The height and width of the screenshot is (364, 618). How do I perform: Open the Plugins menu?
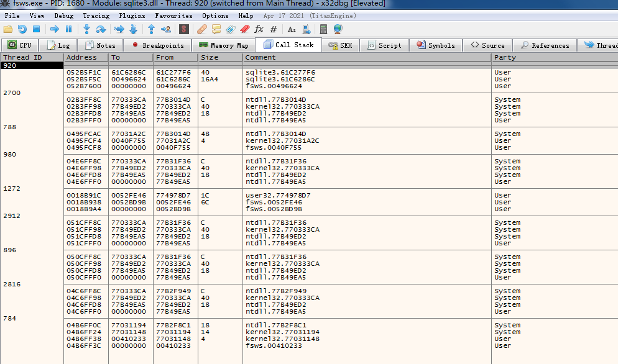(131, 16)
